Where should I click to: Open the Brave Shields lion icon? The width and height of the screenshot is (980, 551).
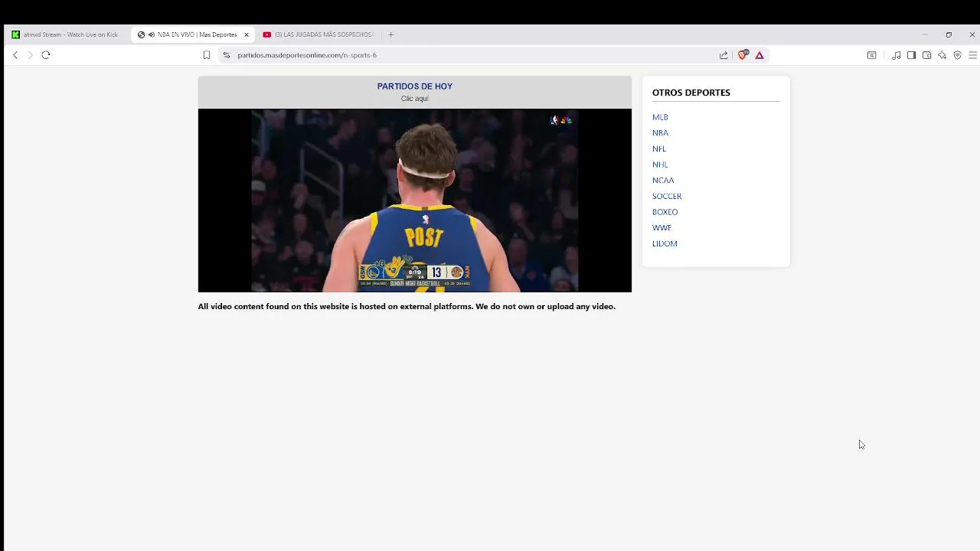(743, 54)
